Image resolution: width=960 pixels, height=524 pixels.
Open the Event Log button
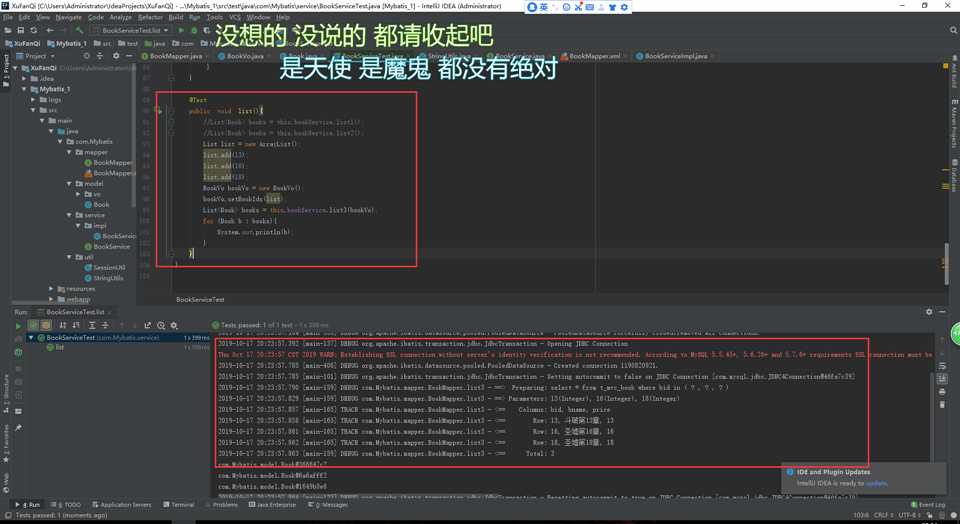(x=928, y=505)
